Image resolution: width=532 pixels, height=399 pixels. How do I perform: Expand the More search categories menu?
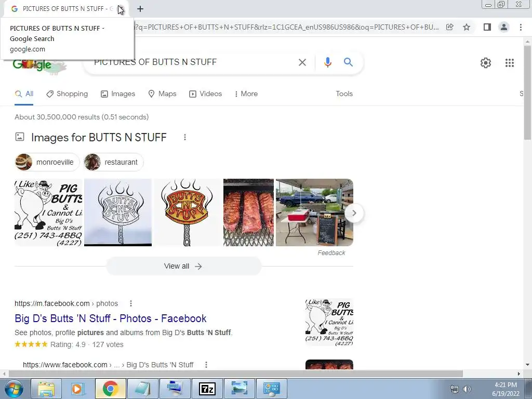246,94
